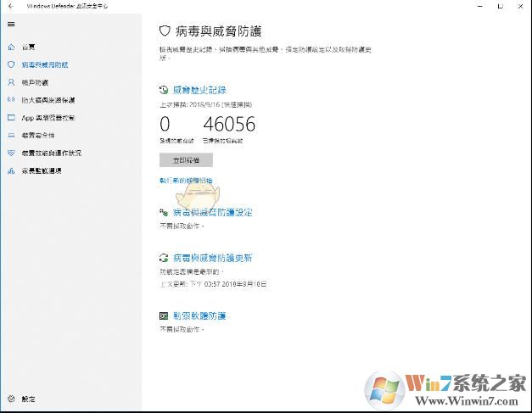Click the ransomware protection icon
Image resolution: width=532 pixels, height=413 pixels.
[164, 316]
